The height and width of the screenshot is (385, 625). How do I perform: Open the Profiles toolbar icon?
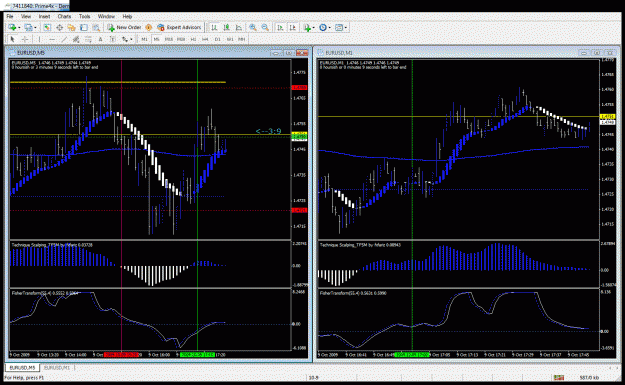click(x=28, y=28)
